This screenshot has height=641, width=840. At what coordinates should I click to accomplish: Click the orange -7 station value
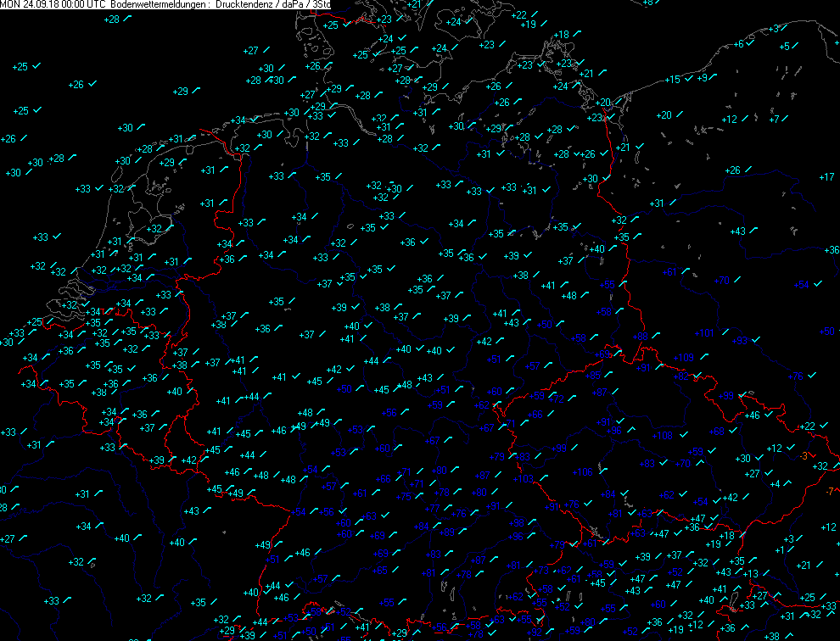[830, 491]
